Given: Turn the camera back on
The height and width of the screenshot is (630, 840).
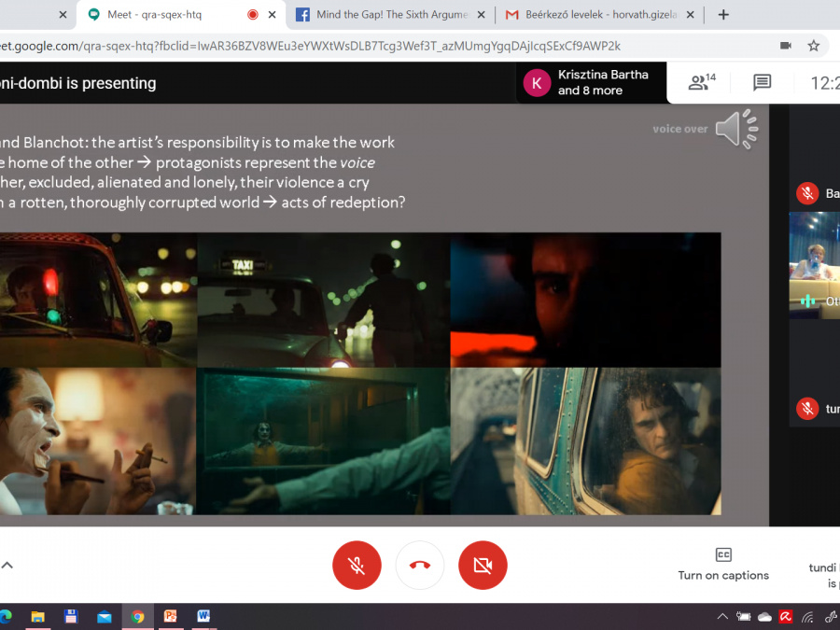Looking at the screenshot, I should pyautogui.click(x=483, y=565).
